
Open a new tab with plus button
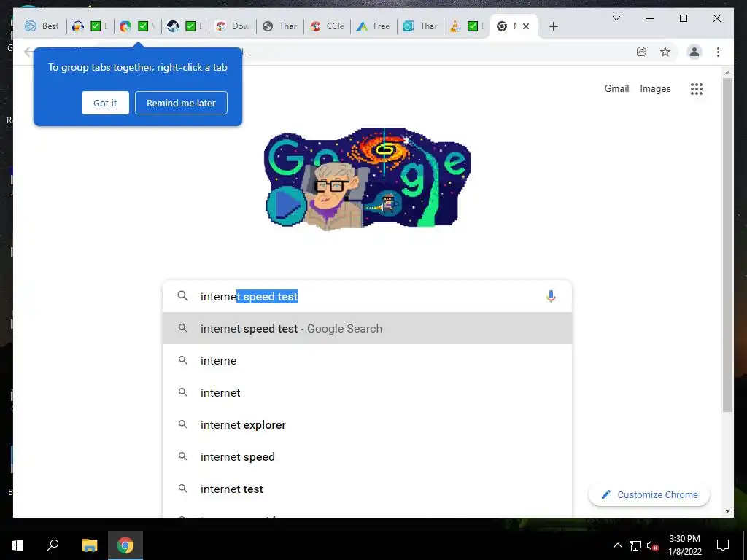(x=553, y=26)
